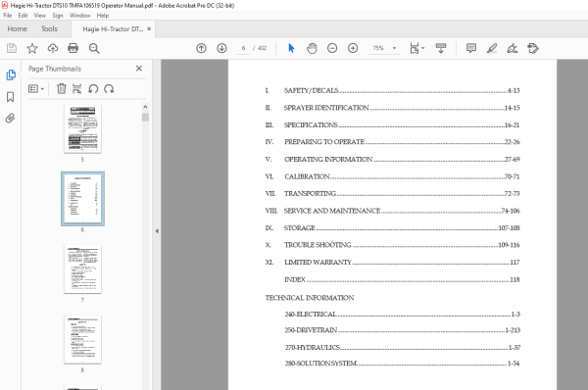Add a sticky note comment
The height and width of the screenshot is (390, 588).
pos(471,48)
